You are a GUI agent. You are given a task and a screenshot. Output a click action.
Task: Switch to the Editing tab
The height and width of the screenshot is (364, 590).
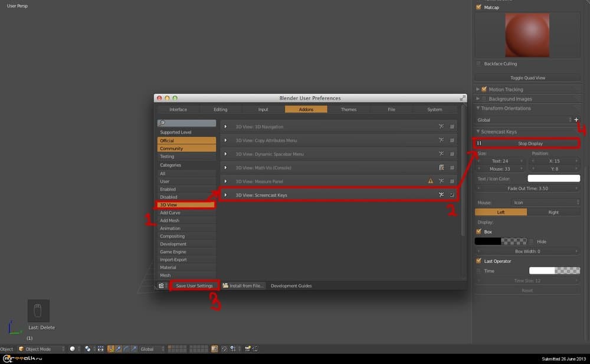coord(221,110)
